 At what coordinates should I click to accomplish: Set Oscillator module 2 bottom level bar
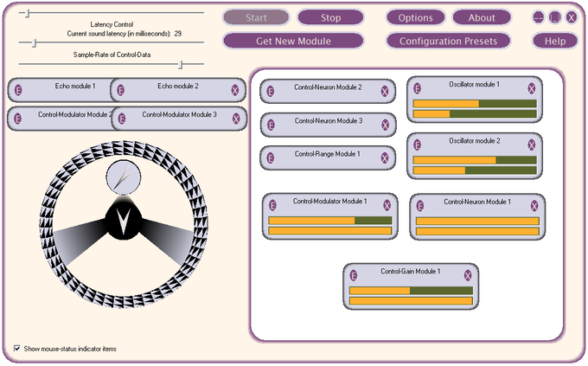475,170
